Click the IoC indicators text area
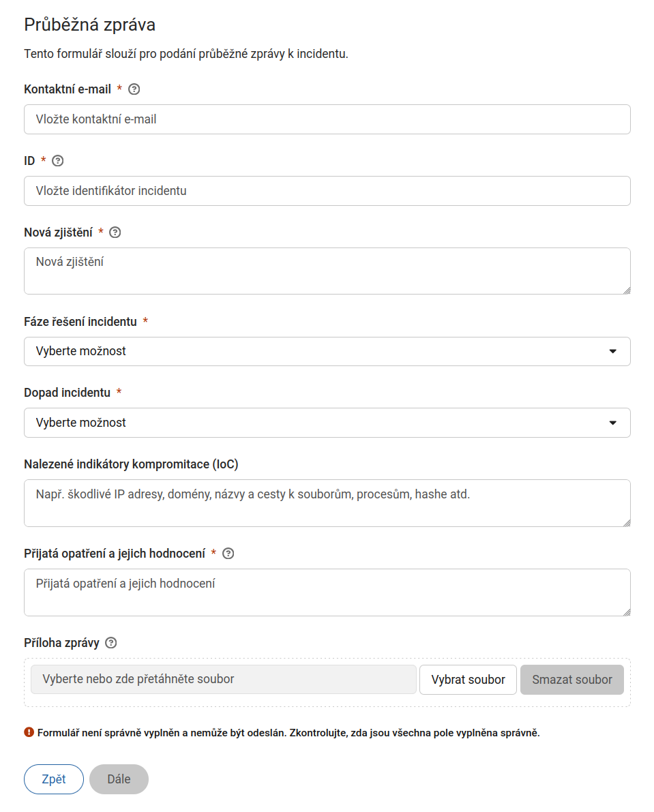 coord(327,503)
